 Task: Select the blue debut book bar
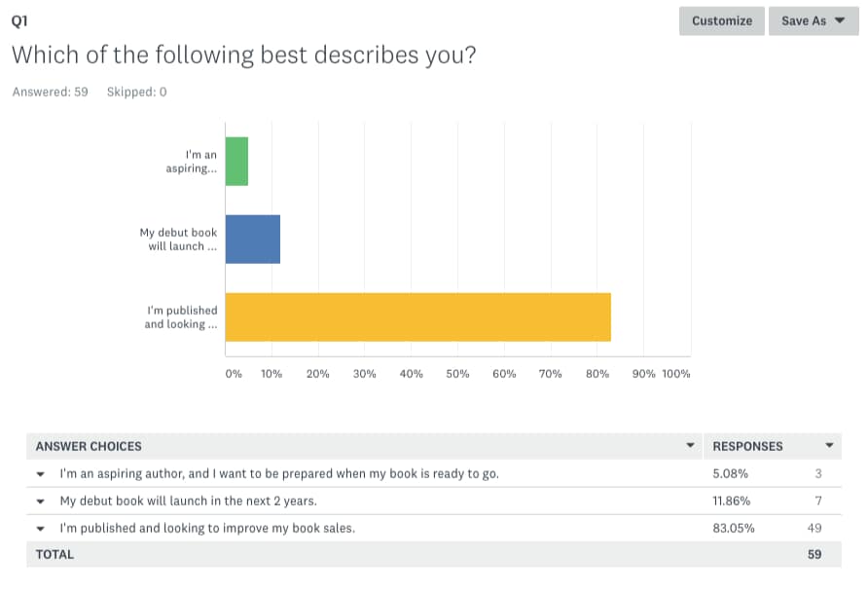tap(253, 240)
